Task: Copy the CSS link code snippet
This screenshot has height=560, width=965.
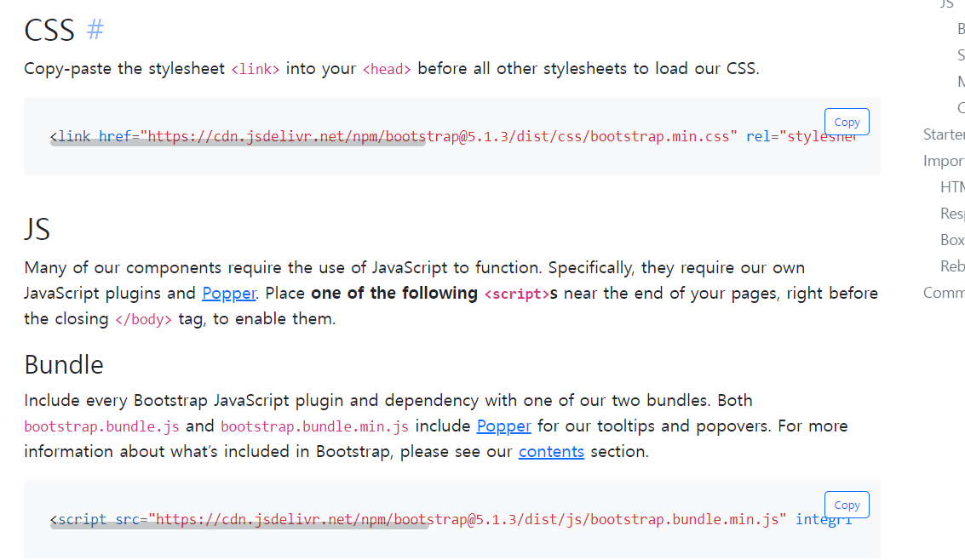Action: point(847,122)
